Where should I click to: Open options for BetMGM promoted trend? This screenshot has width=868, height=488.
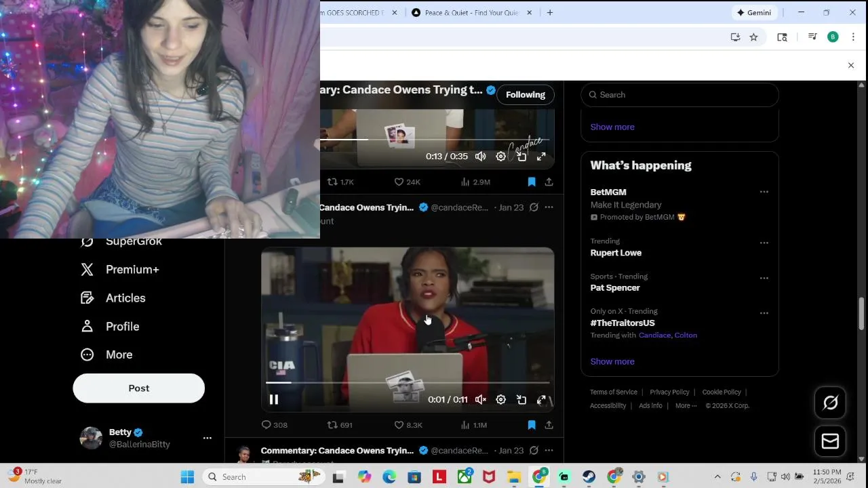(x=764, y=192)
